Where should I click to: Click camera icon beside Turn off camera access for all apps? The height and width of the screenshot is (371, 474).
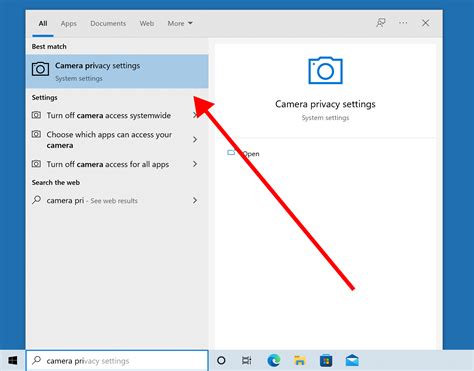pyautogui.click(x=36, y=164)
